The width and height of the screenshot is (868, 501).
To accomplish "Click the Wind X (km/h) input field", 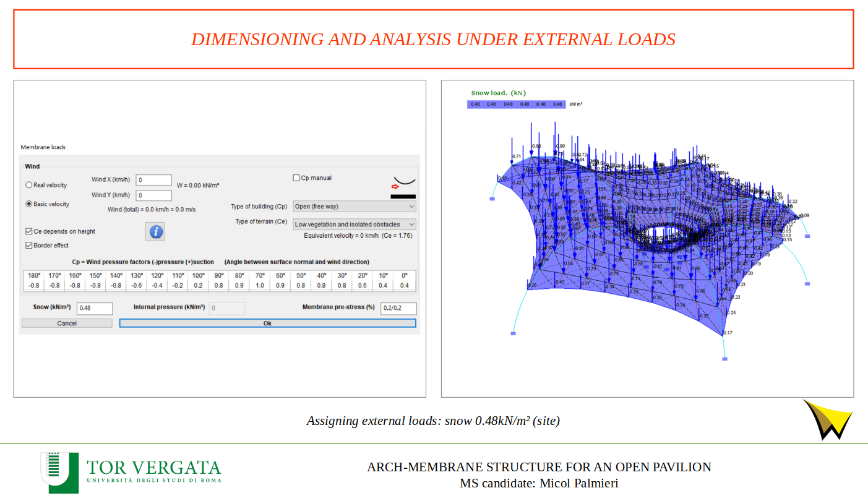I will click(x=153, y=180).
